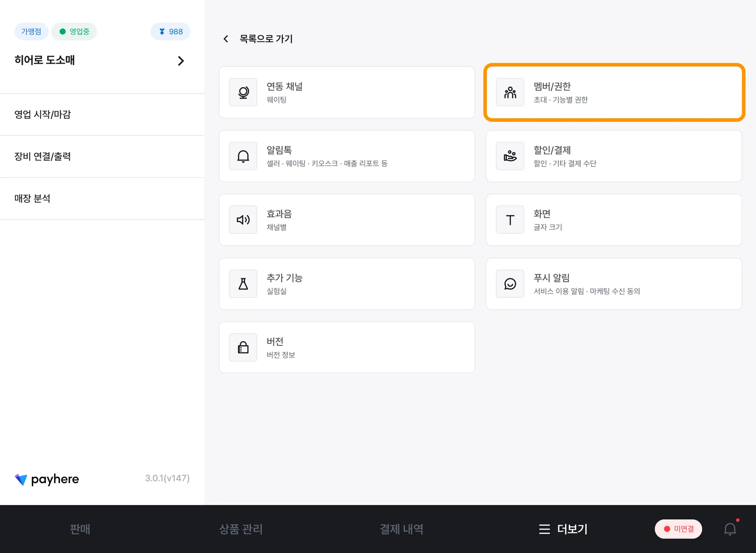
Task: Click the hand-coins icon for 할인/결제
Action: [510, 156]
